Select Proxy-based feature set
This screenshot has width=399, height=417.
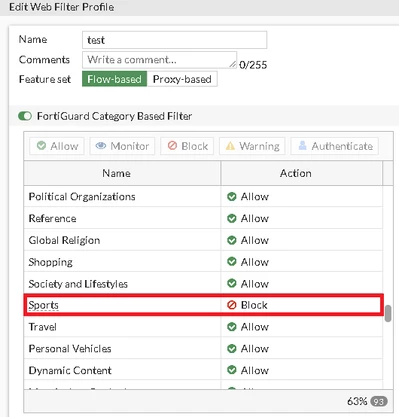click(182, 79)
